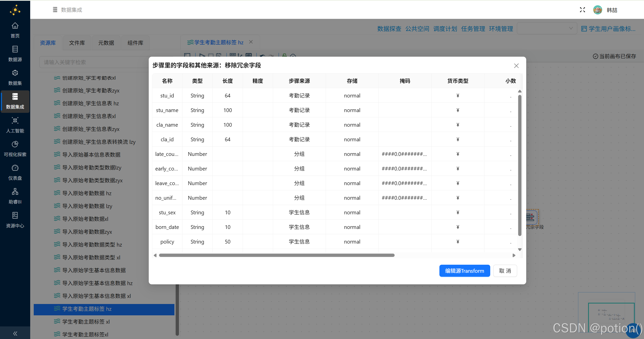Switch to the 组件库 tab
This screenshot has height=339, width=644.
(135, 43)
